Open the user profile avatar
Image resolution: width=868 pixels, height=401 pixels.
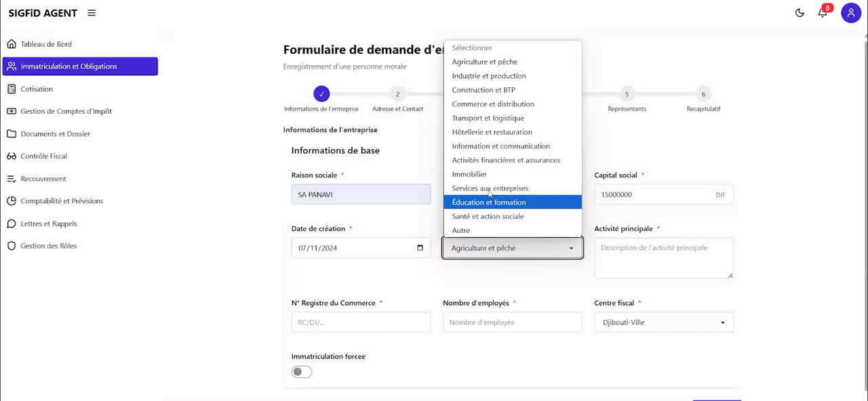(x=851, y=12)
